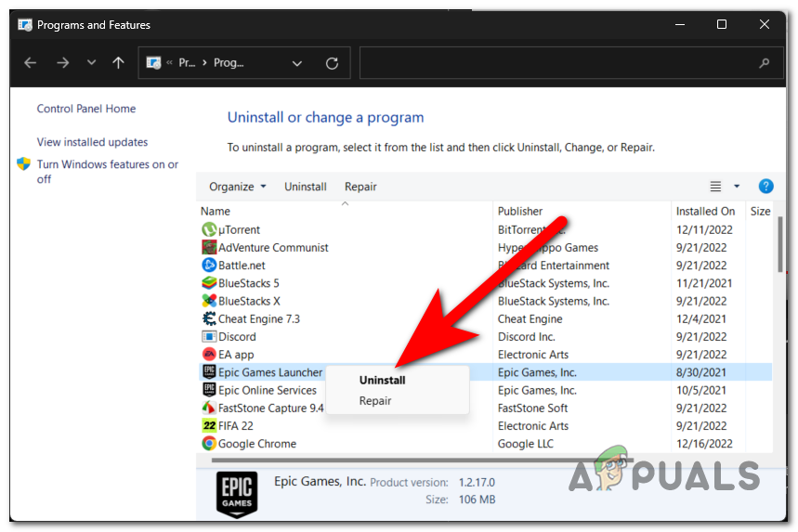Viewport: 798px width, 532px height.
Task: Select the 'Discord' row name
Action: [237, 337]
